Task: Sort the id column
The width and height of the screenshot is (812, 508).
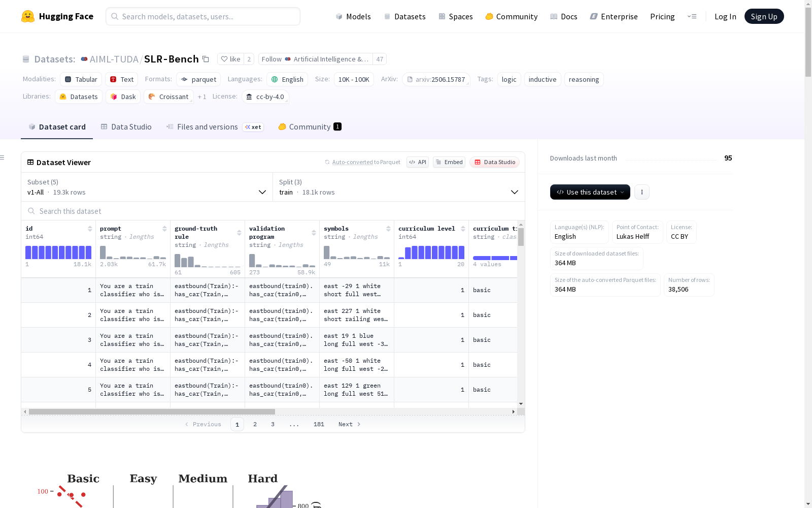Action: [90, 229]
